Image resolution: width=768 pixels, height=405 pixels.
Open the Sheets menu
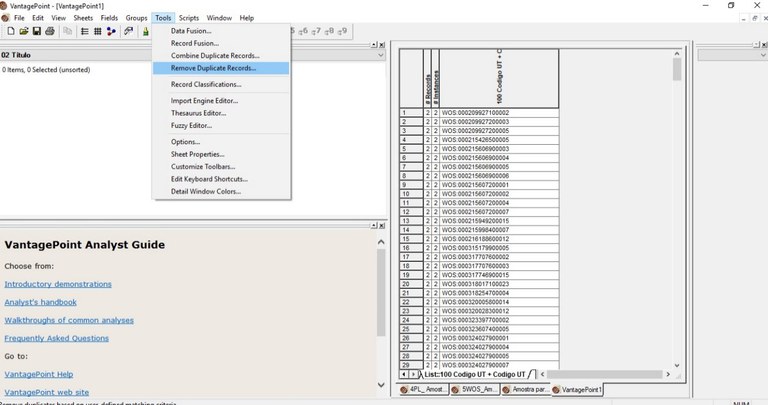[83, 18]
